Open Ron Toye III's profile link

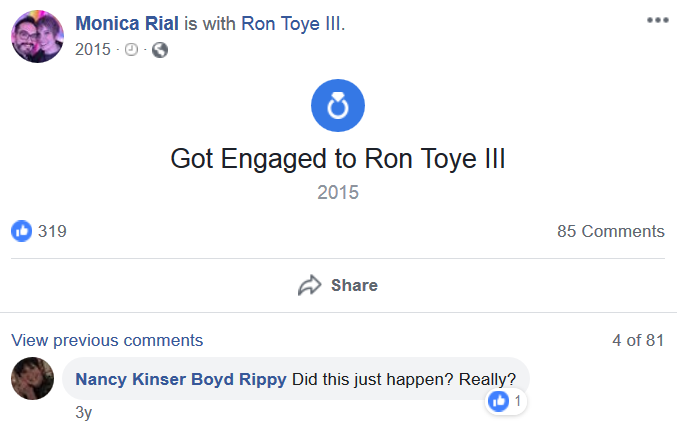[x=292, y=23]
